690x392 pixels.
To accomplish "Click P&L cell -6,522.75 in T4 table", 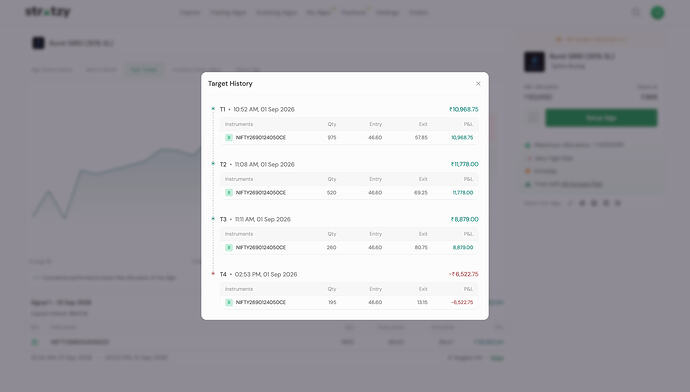I will click(x=462, y=303).
